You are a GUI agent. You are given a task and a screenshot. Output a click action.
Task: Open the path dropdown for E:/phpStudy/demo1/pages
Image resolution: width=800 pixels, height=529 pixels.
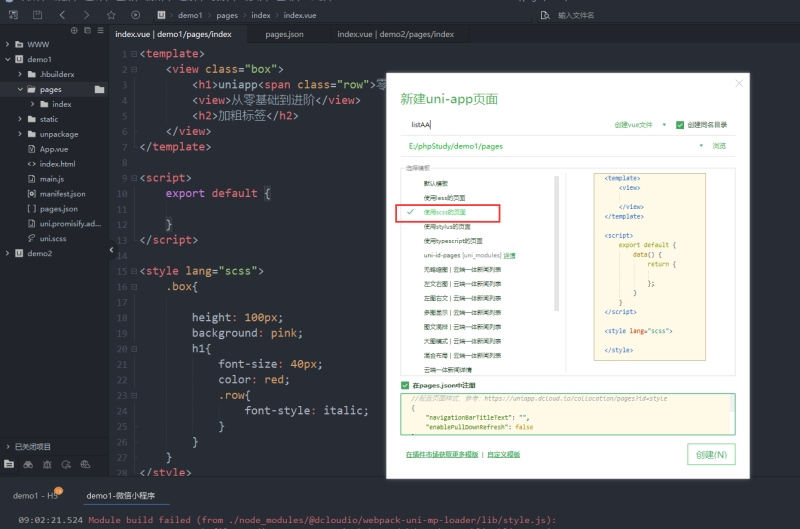[701, 146]
